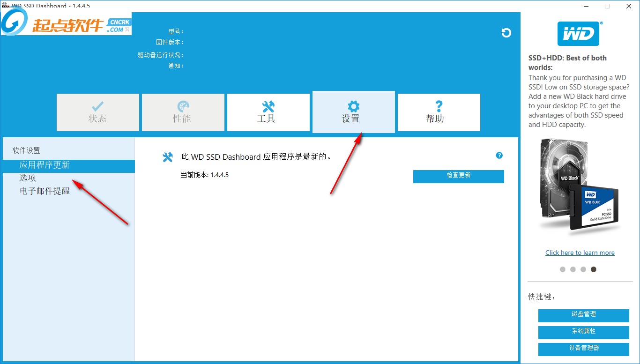Open 电子邮件提醒 settings
640x364 pixels.
pos(45,191)
